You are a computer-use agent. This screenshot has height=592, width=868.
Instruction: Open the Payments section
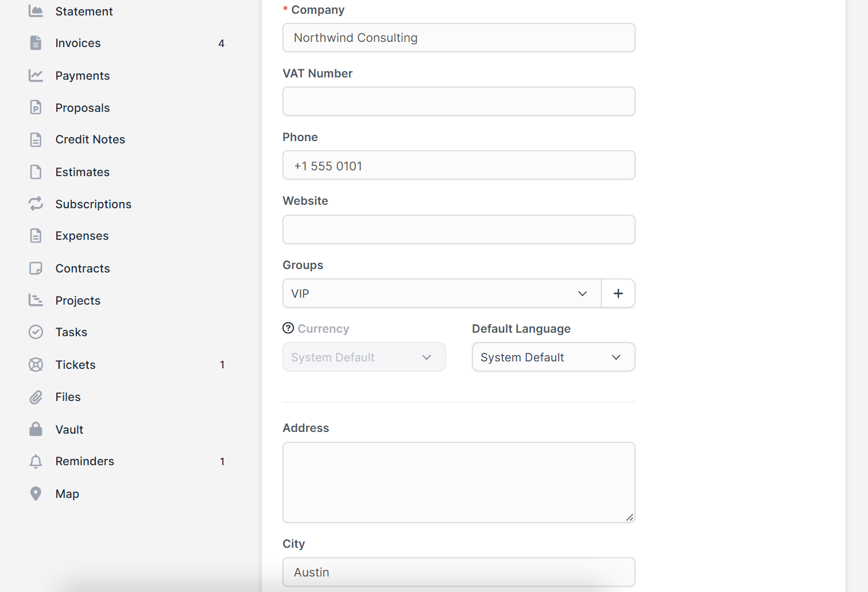click(83, 76)
